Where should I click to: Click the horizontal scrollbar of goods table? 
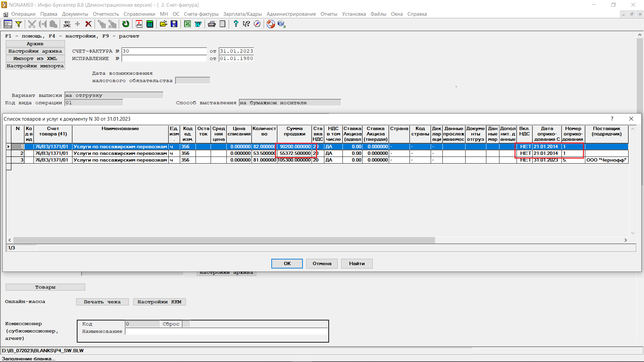coord(224,240)
